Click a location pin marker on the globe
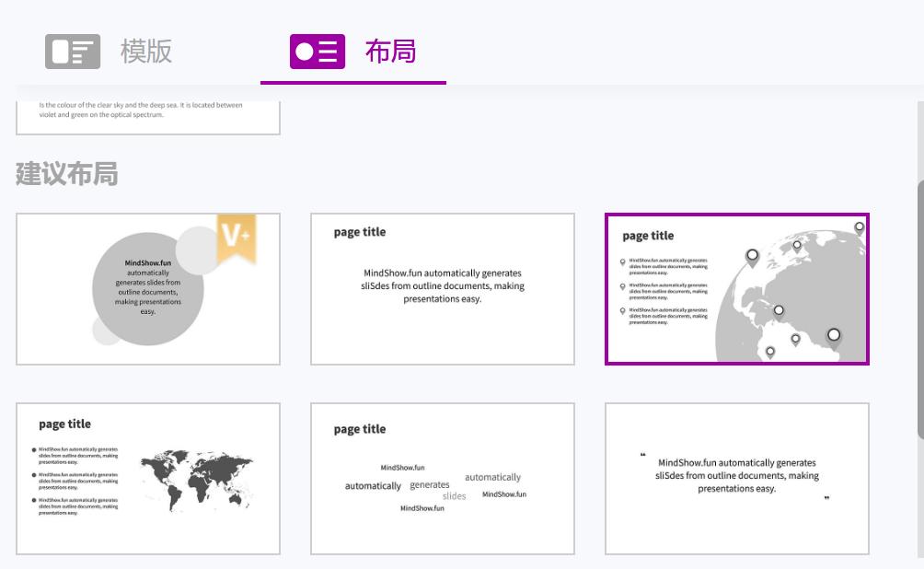 752,255
